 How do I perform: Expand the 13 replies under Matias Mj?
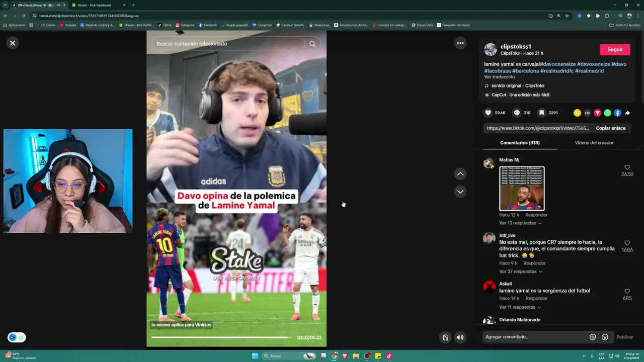click(520, 223)
